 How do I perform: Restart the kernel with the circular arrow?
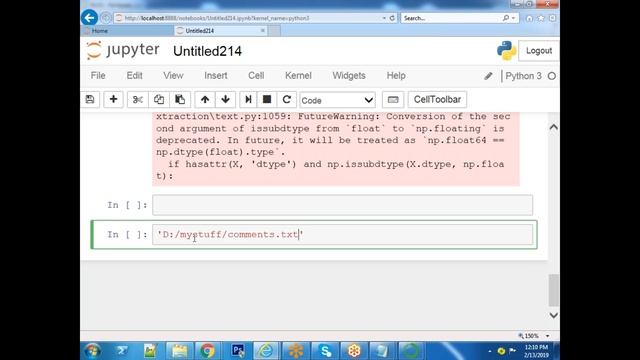click(287, 100)
